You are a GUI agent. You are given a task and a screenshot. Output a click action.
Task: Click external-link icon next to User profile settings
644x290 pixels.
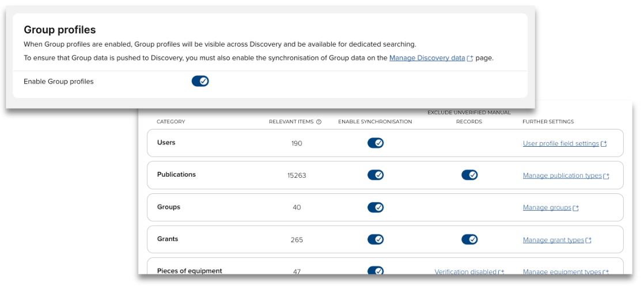tap(604, 144)
